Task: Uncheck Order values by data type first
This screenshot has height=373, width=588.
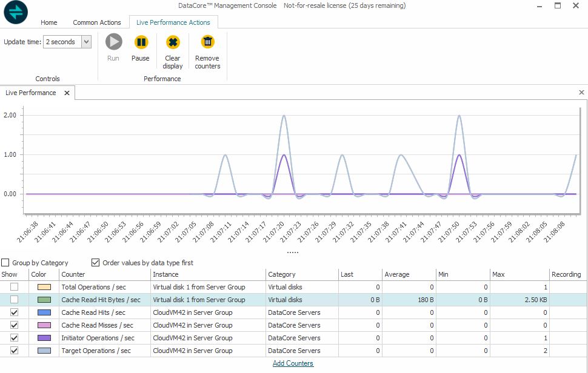Action: coord(95,263)
